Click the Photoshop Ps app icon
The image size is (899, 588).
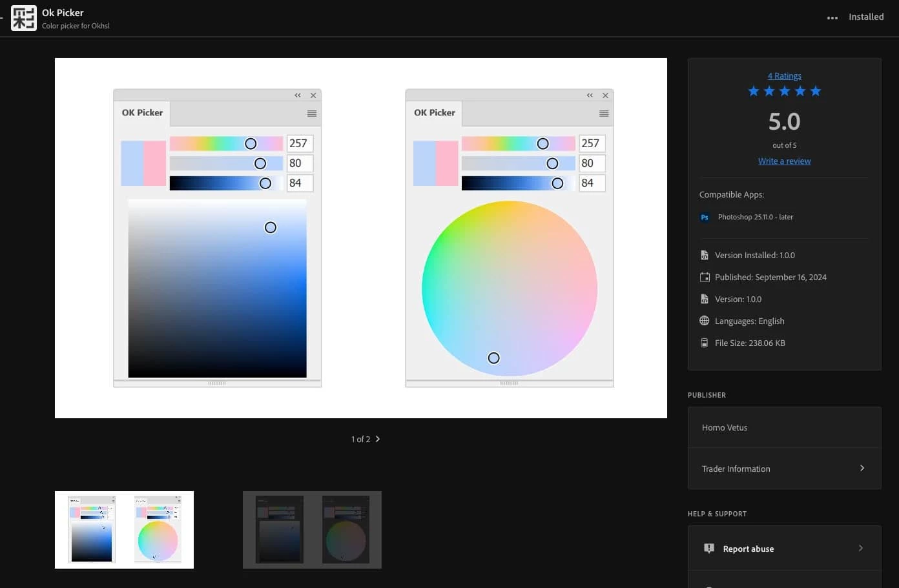705,218
